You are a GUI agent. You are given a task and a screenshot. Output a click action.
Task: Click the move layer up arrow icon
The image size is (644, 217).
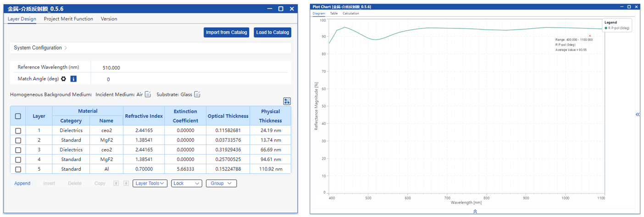116,184
